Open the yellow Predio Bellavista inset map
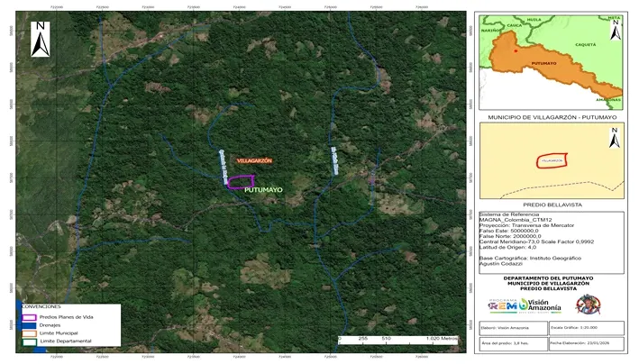The width and height of the screenshot is (639, 364). click(552, 161)
